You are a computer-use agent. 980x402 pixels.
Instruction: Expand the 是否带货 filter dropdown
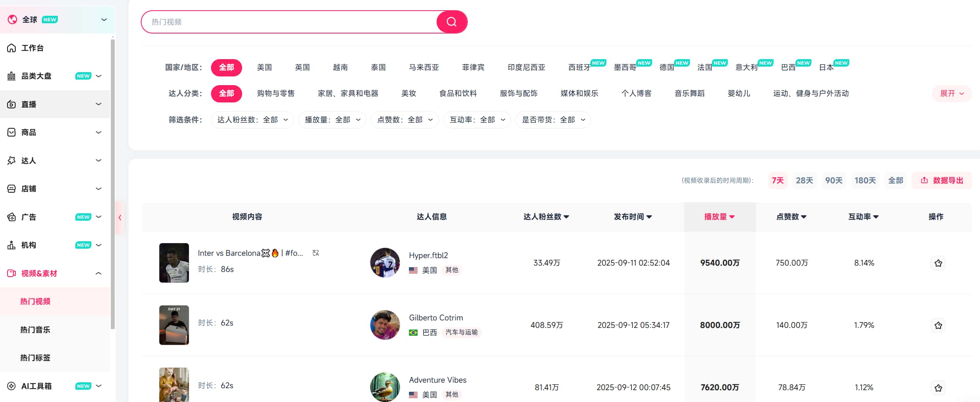coord(553,120)
